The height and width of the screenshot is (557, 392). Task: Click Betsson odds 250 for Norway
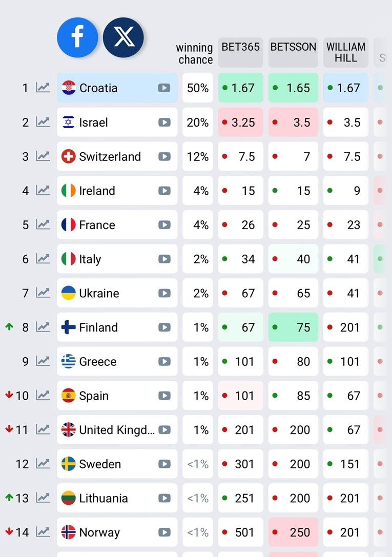click(293, 532)
